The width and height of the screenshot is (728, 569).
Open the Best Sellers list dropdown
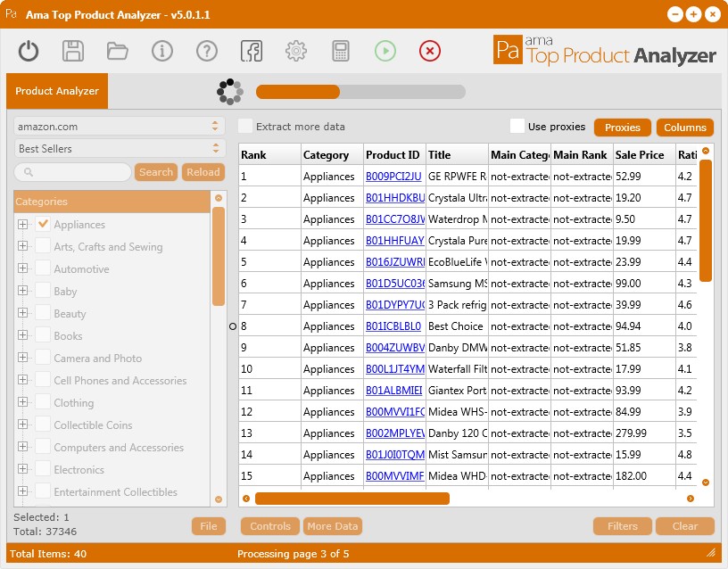(x=120, y=149)
